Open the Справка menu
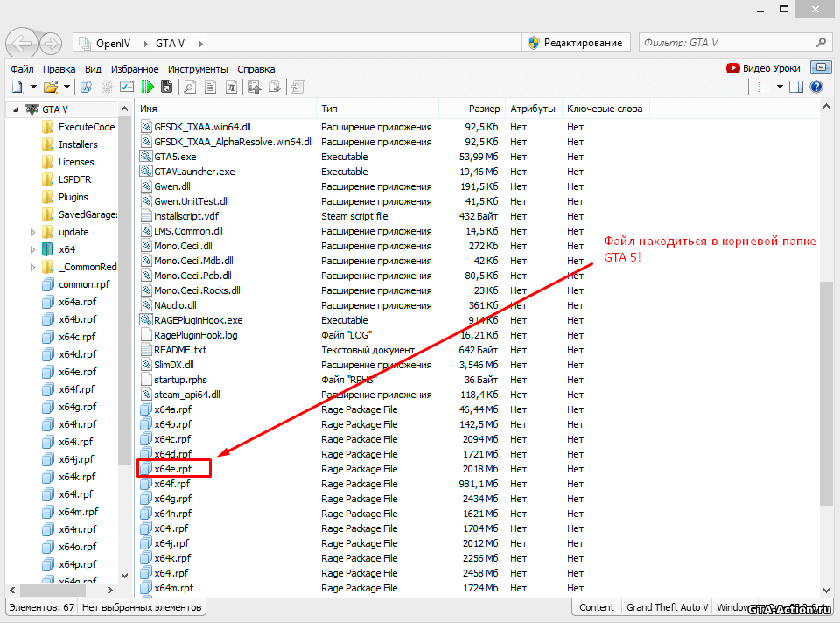The image size is (840, 623). click(256, 69)
